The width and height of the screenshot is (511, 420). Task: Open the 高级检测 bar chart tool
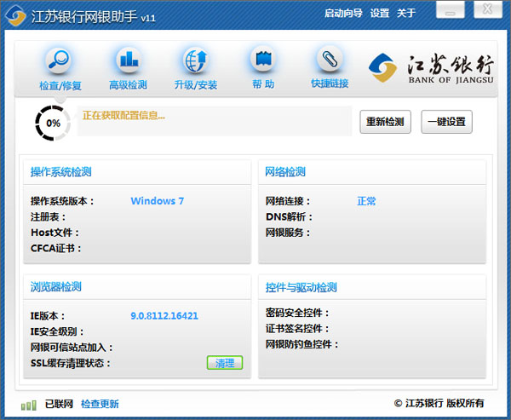(129, 61)
